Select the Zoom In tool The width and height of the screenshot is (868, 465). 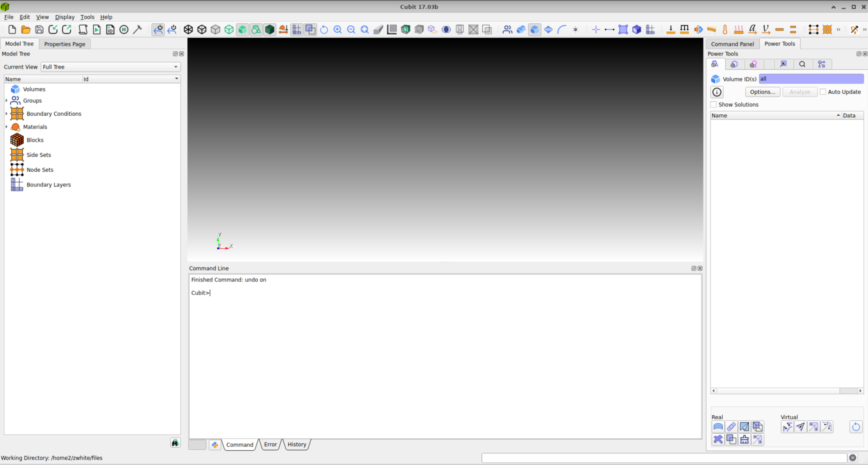coord(338,29)
